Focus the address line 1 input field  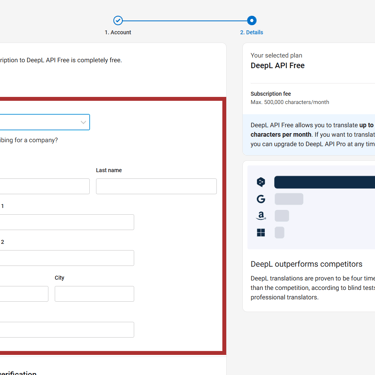coord(67,222)
